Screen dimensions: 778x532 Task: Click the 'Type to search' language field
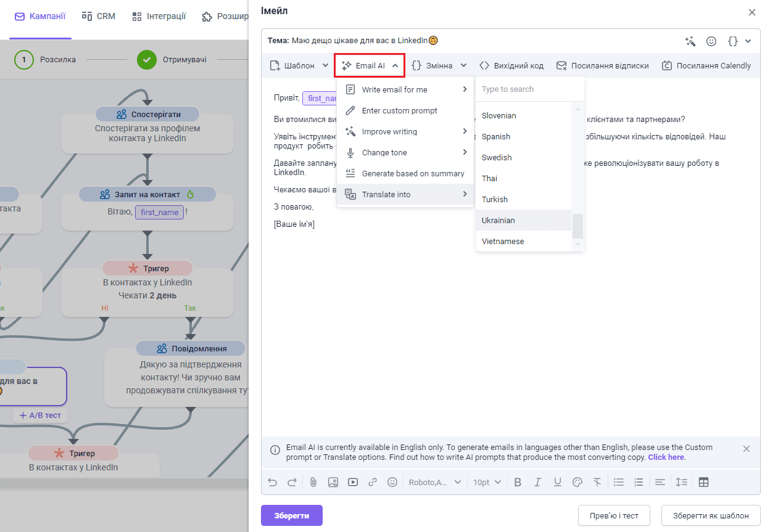point(529,89)
